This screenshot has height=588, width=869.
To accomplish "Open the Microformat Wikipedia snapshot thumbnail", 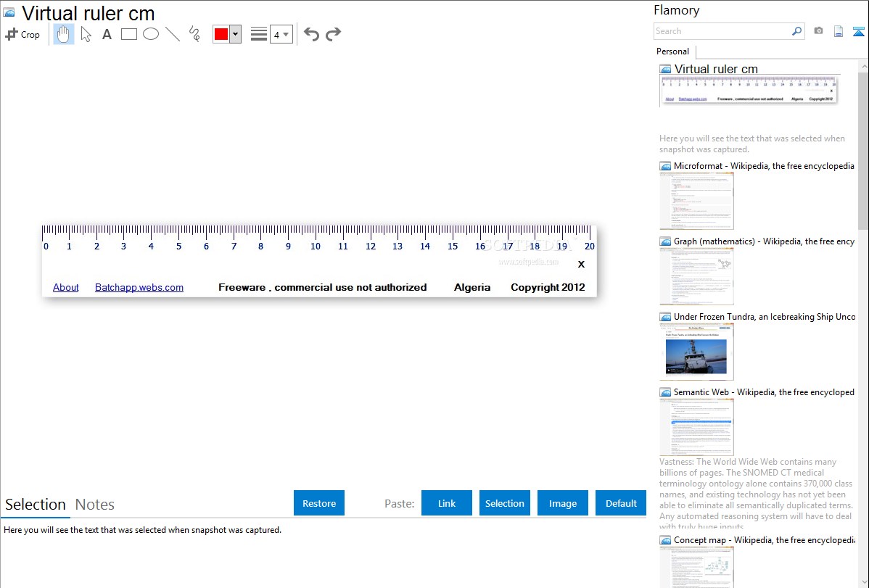I will 696,201.
